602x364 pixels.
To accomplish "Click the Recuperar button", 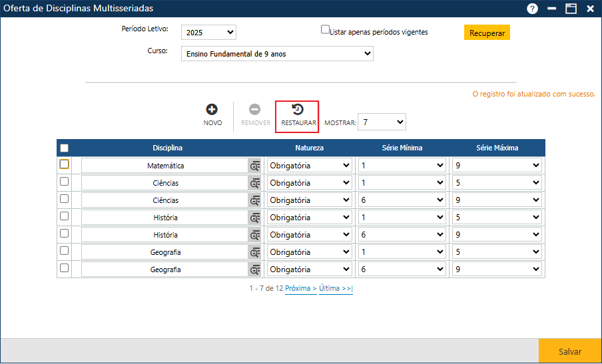I will (487, 33).
